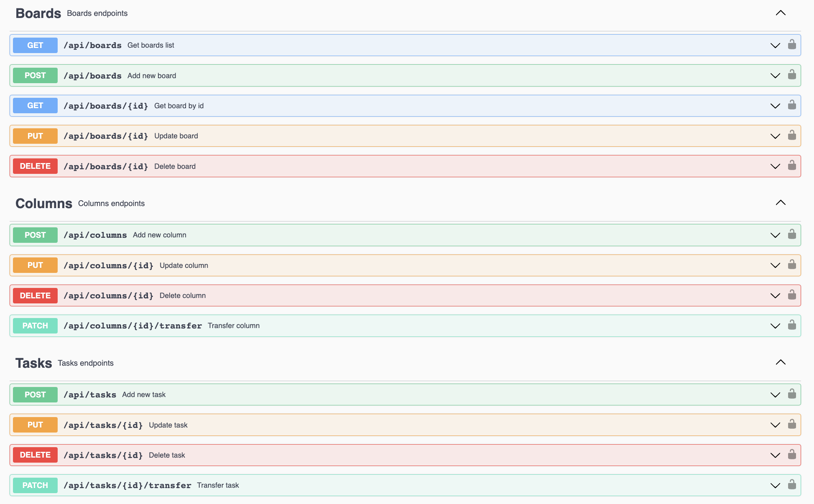Expand Get boards list endpoint with its chevron
This screenshot has height=504, width=814.
click(x=775, y=46)
